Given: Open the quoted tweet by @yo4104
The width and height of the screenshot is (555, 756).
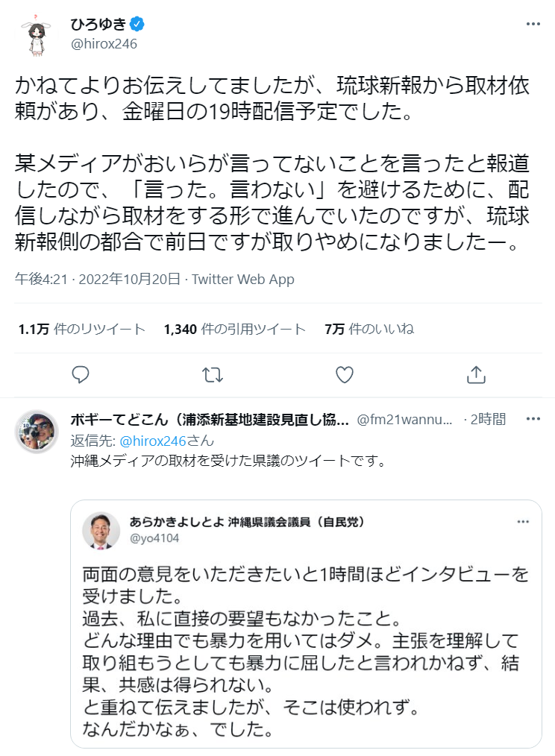Looking at the screenshot, I should [x=306, y=623].
